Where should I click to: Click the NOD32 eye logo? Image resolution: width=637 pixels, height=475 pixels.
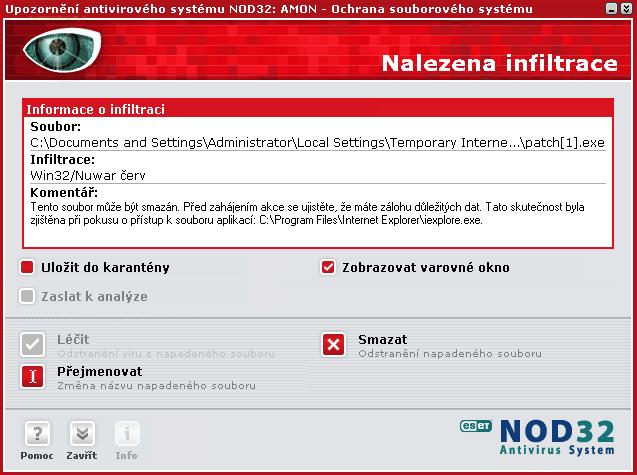pos(62,50)
